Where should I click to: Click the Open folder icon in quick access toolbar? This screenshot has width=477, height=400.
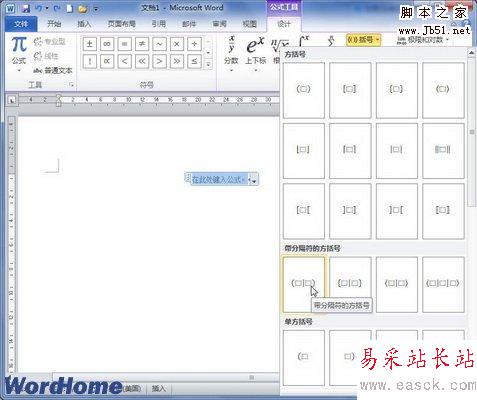coord(82,8)
